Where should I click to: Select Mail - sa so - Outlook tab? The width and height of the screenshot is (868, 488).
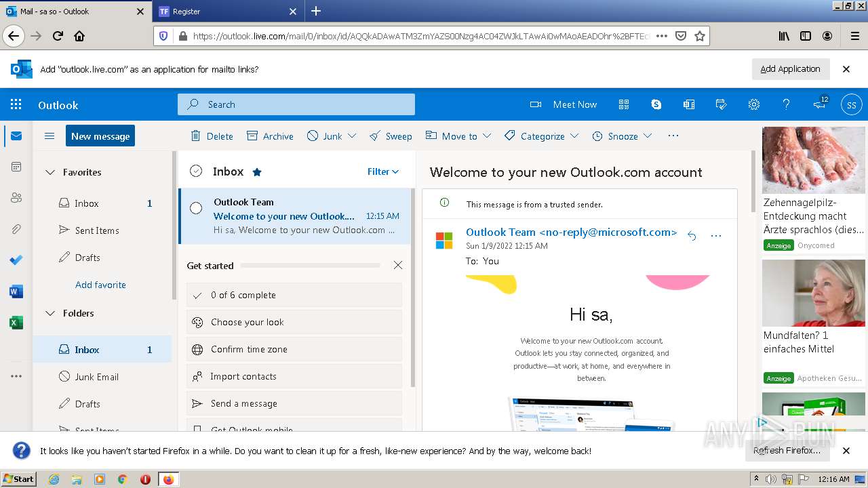point(76,12)
